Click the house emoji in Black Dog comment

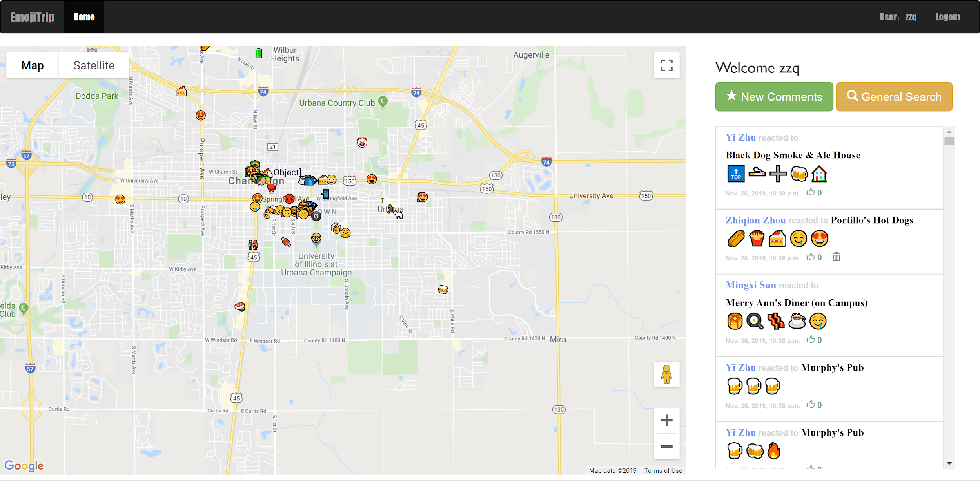819,174
